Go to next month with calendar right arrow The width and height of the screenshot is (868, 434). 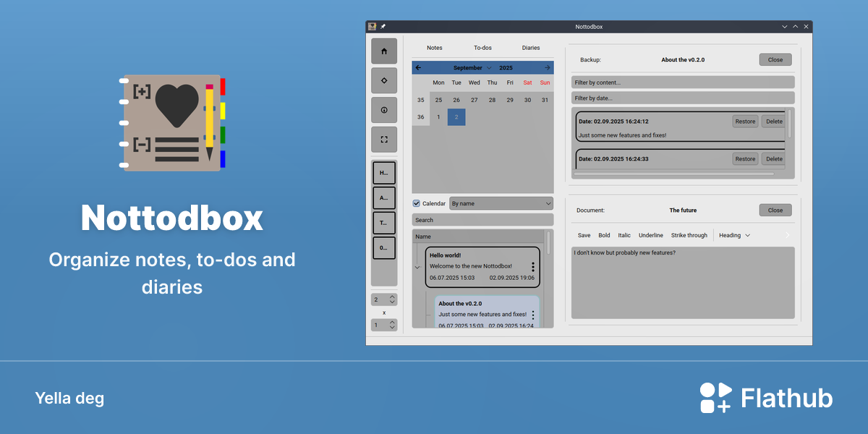548,67
